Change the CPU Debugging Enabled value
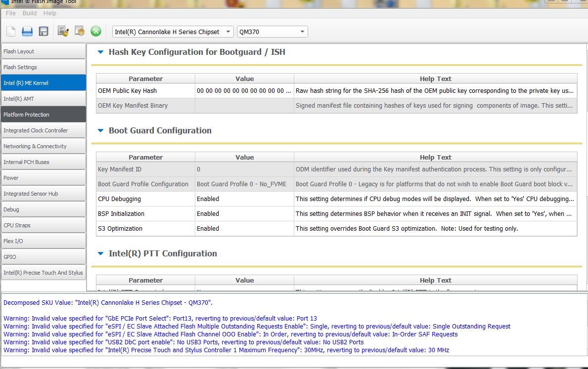This screenshot has height=369, width=588. click(x=244, y=199)
